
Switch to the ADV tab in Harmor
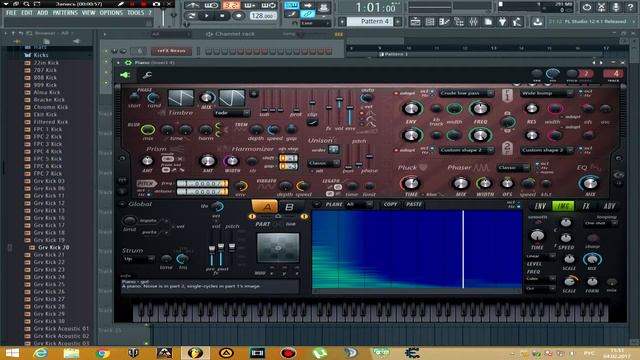(609, 206)
